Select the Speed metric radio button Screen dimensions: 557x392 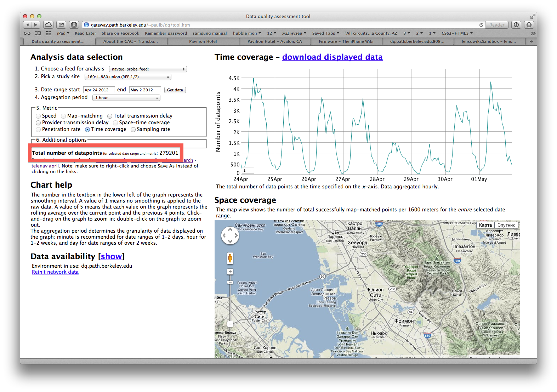[38, 116]
